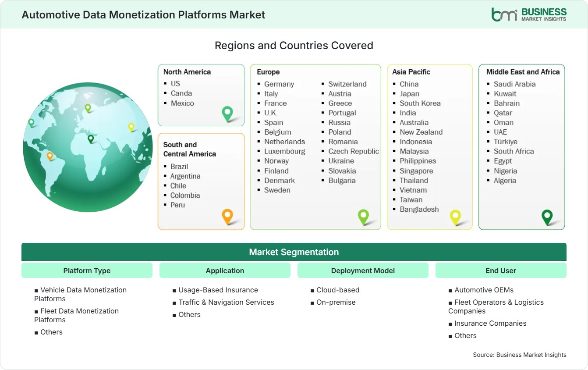Click the North America heading
The height and width of the screenshot is (370, 588).
[x=187, y=72]
